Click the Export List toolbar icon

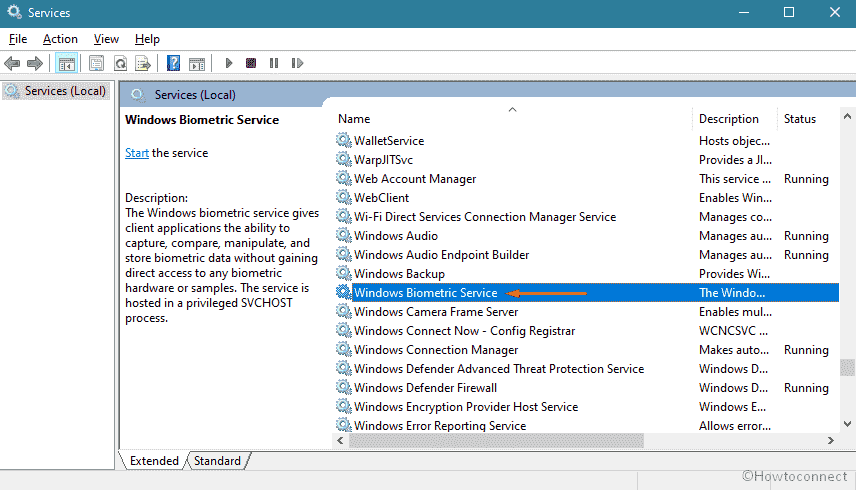pyautogui.click(x=143, y=63)
